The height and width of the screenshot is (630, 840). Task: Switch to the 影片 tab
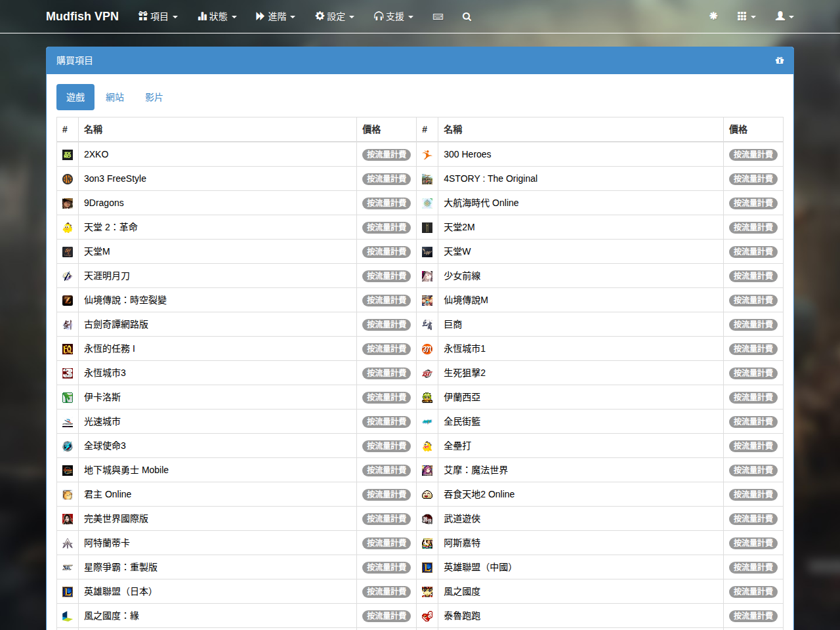154,97
